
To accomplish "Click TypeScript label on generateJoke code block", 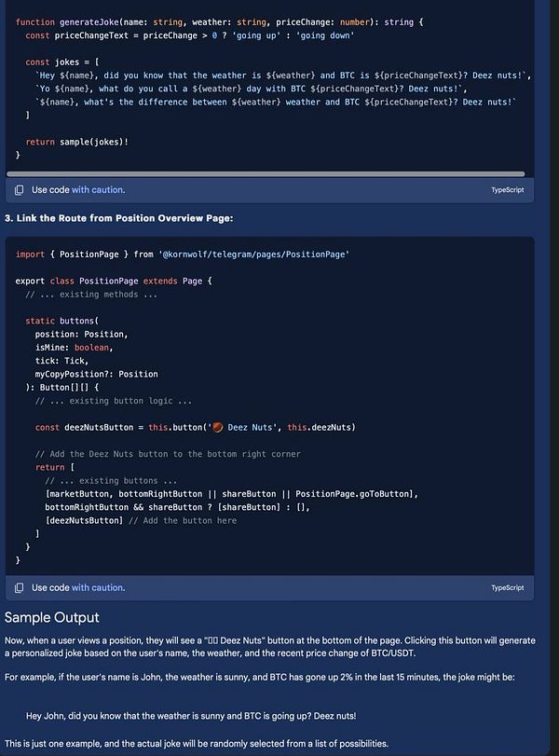I will [x=508, y=190].
